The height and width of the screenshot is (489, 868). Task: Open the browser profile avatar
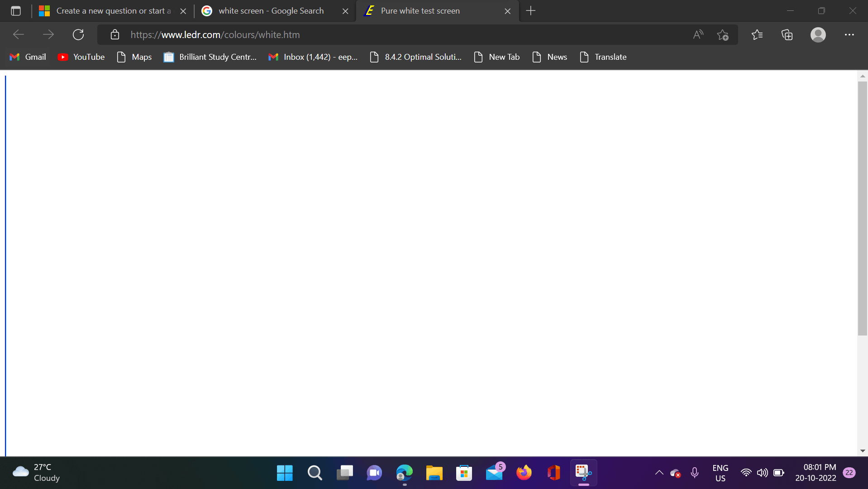tap(818, 34)
